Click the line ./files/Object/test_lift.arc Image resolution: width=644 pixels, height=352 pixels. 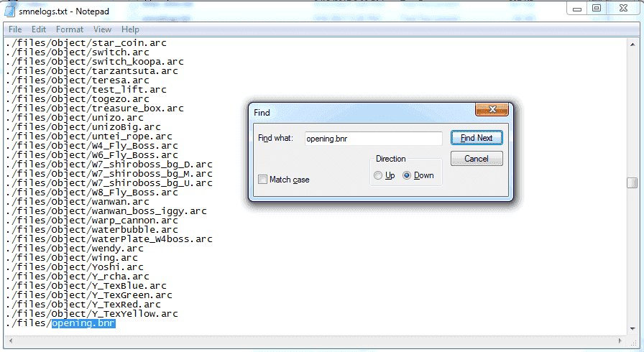pos(86,90)
